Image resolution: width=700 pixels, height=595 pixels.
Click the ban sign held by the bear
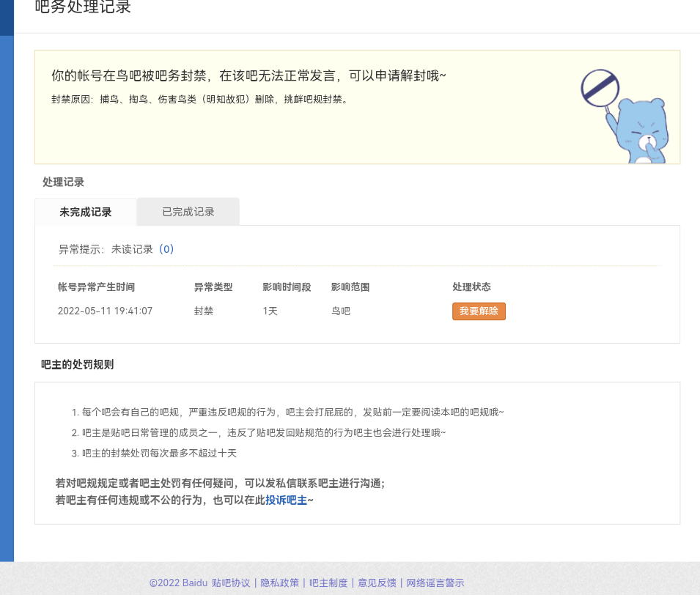pyautogui.click(x=600, y=88)
